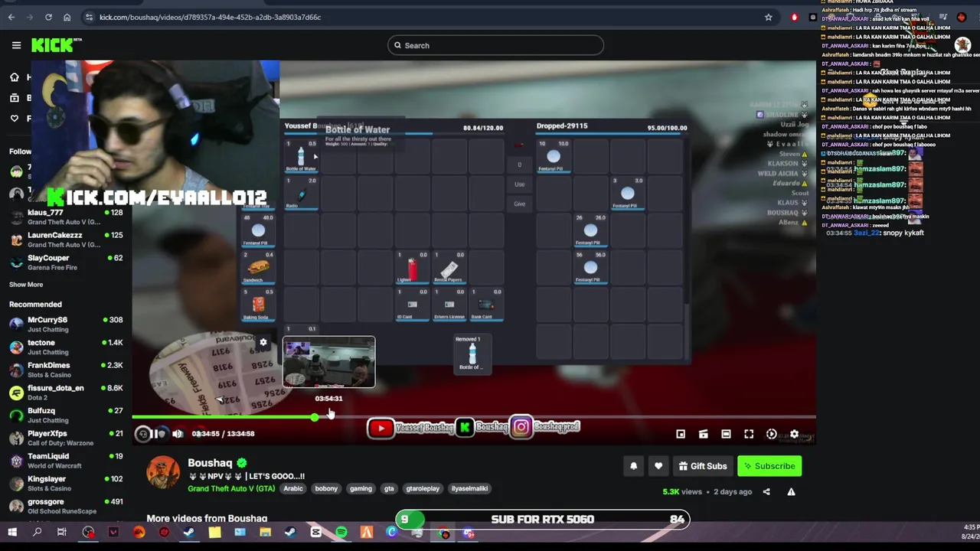Open the recommended channel FrankDimes
Viewport: 980px width, 551px height.
click(66, 370)
